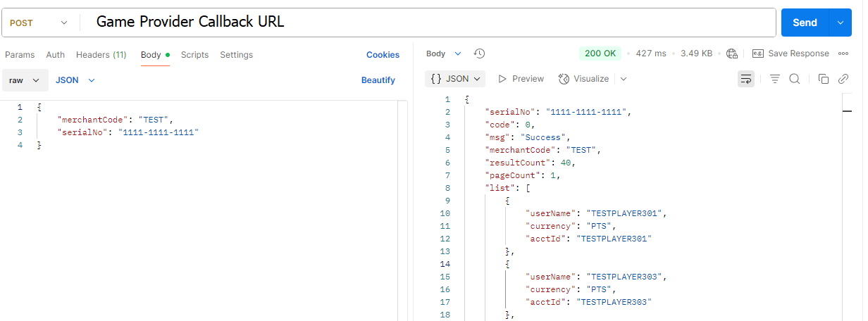Open the response JSON format dropdown
868x321 pixels.
[456, 79]
